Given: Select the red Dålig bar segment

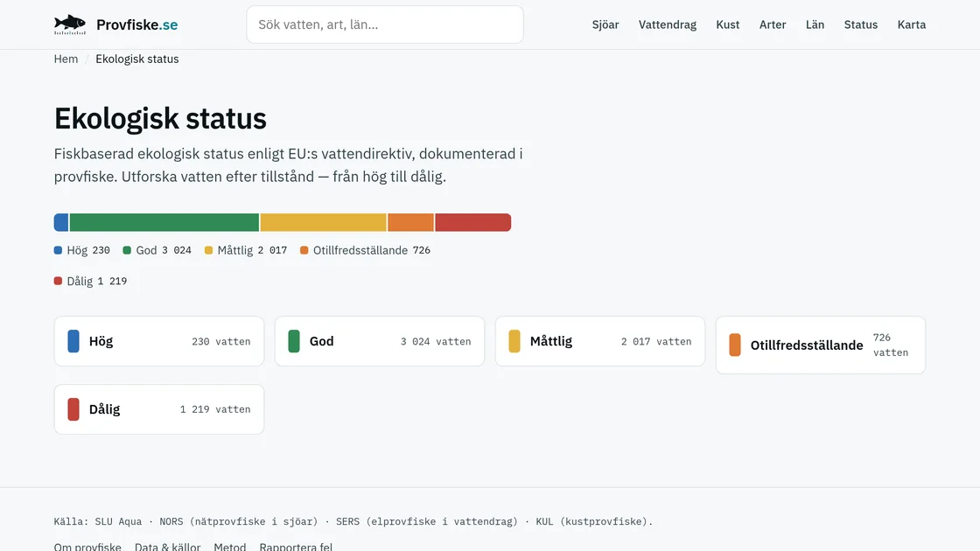Looking at the screenshot, I should tap(473, 222).
